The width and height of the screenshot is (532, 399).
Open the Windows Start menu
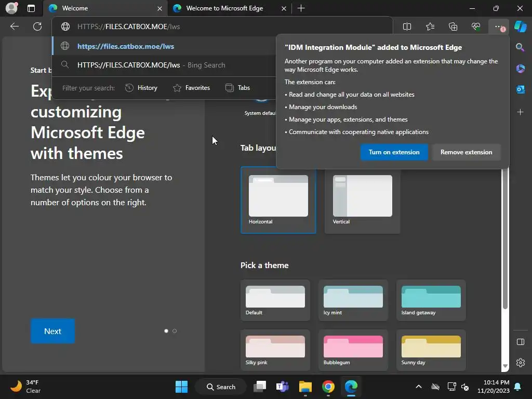click(x=181, y=387)
